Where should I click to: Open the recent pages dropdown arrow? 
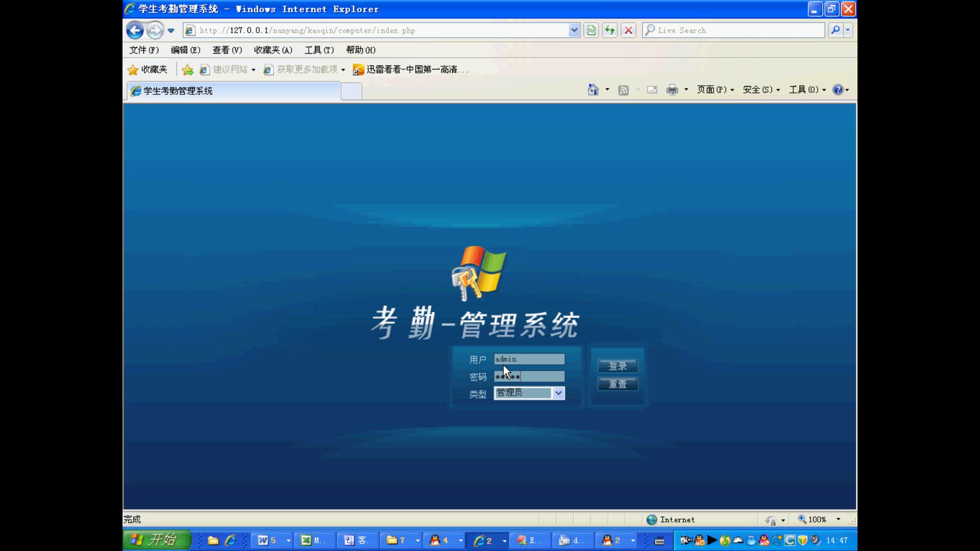[171, 31]
